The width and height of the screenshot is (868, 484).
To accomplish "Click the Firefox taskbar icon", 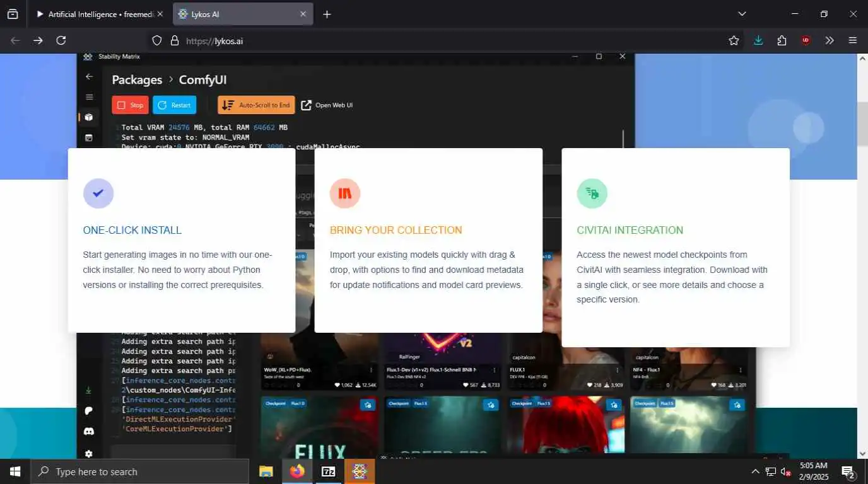I will 297,471.
